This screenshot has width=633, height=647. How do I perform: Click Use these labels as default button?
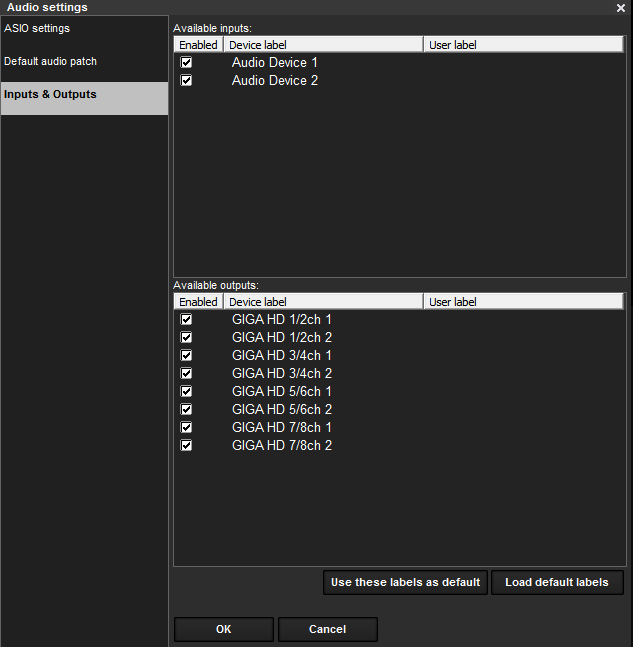pyautogui.click(x=405, y=583)
